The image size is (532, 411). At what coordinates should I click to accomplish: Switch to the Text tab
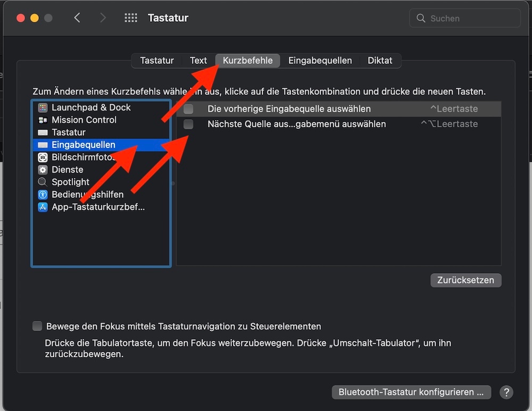[198, 61]
